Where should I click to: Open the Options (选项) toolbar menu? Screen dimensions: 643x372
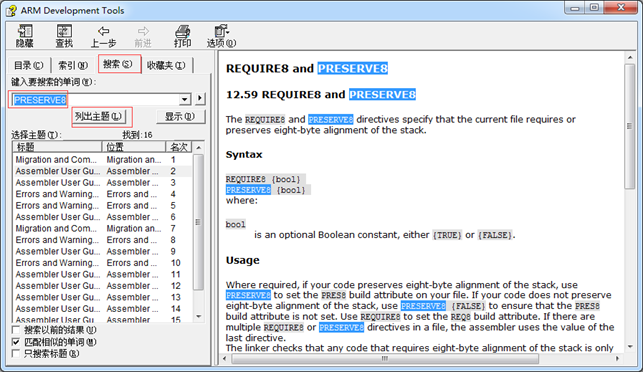pyautogui.click(x=221, y=36)
